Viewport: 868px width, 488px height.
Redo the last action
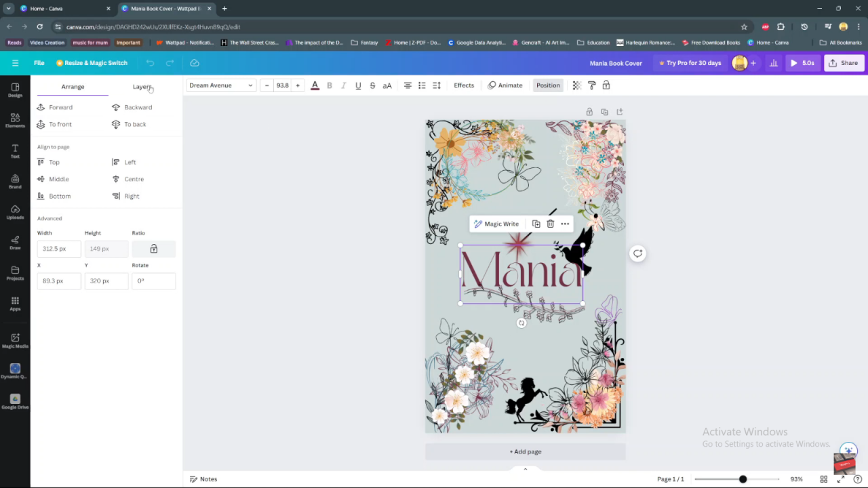tap(170, 63)
